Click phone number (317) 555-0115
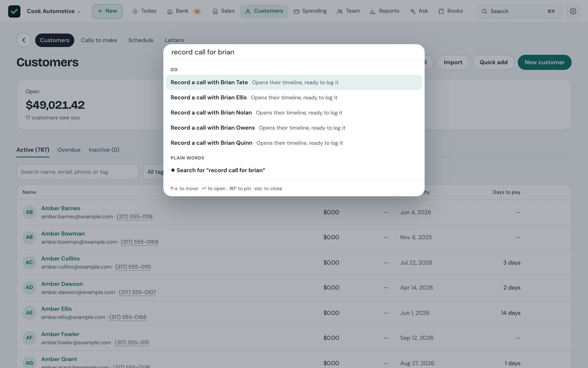Viewport: 588px width, 368px height. pos(133,267)
